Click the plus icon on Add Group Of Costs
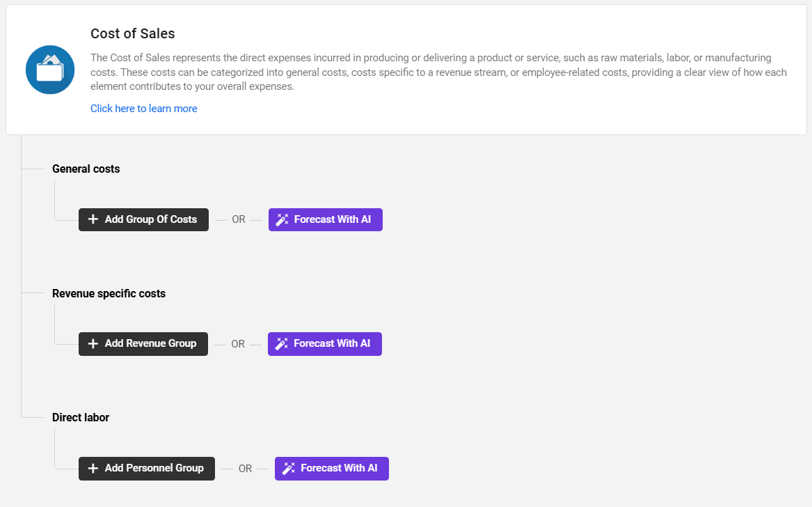The height and width of the screenshot is (507, 812). point(93,219)
